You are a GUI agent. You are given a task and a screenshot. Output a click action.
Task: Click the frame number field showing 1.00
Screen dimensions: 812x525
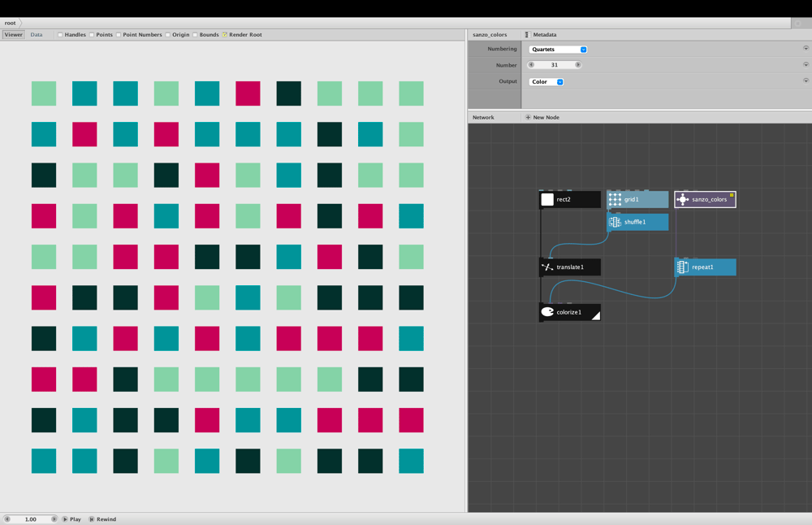point(31,519)
